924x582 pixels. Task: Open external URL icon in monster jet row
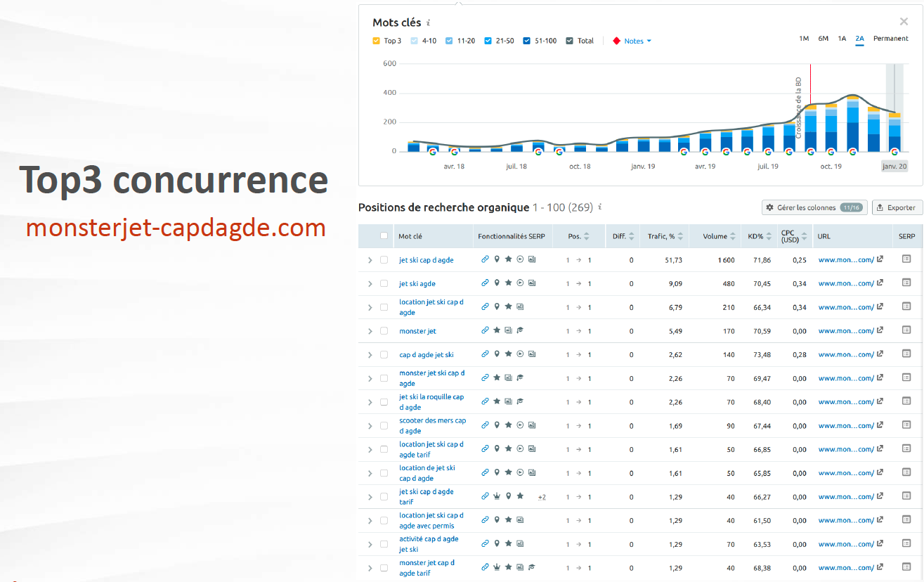point(880,330)
